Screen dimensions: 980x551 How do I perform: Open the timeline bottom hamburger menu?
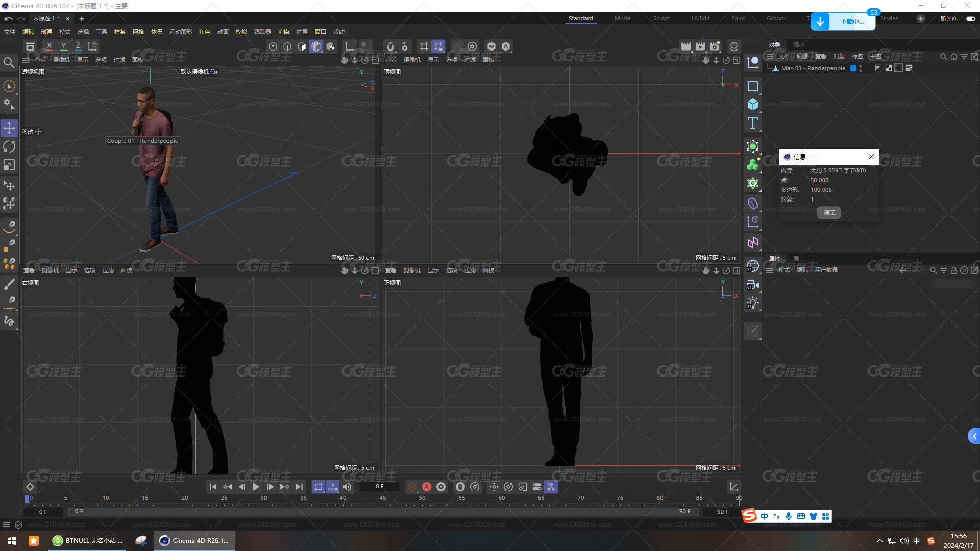click(6, 524)
